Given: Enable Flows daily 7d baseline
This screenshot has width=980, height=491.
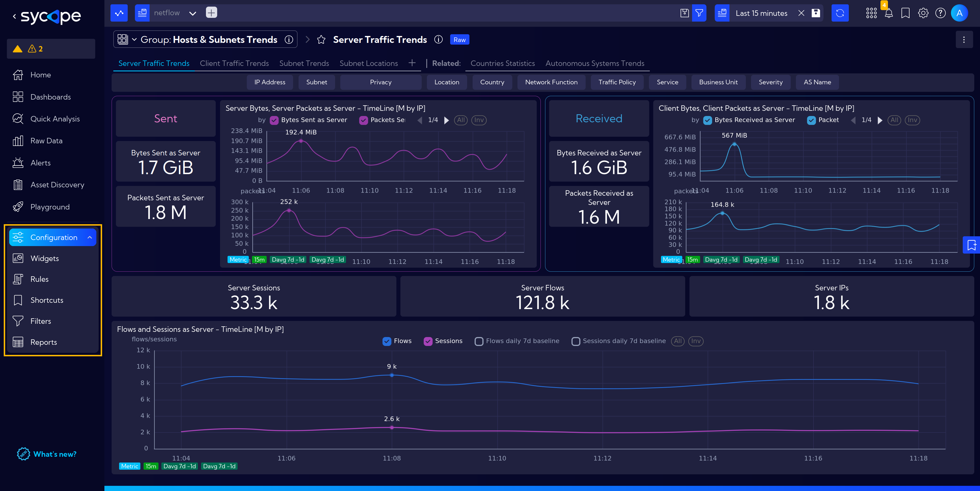Looking at the screenshot, I should pyautogui.click(x=479, y=341).
